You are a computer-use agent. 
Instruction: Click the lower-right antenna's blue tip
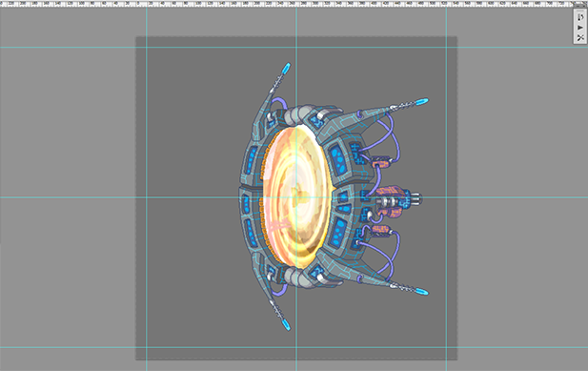pyautogui.click(x=422, y=292)
